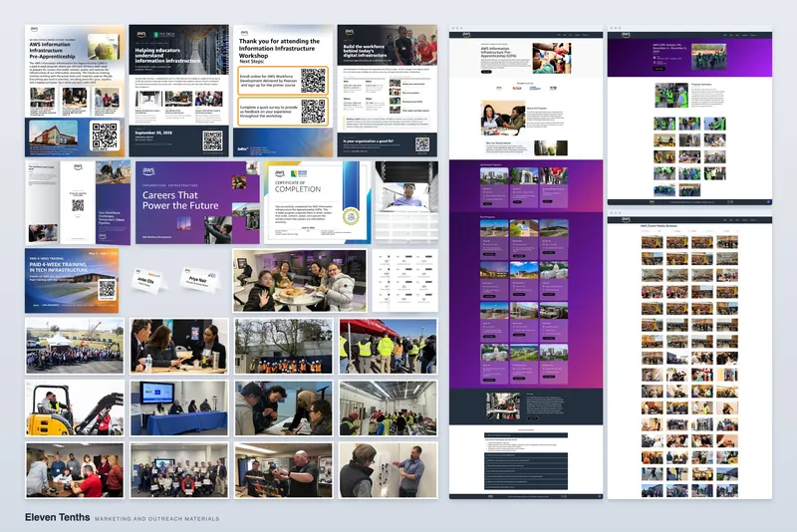
Task: Click the Paid 4-Week Training in Tech Infrastructure heading
Action: [x=58, y=267]
